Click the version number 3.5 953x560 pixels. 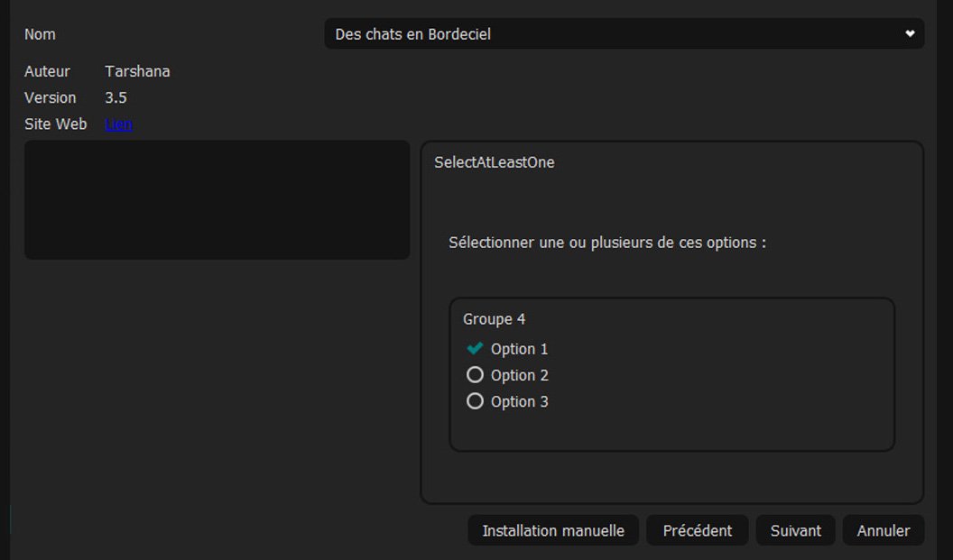click(116, 97)
